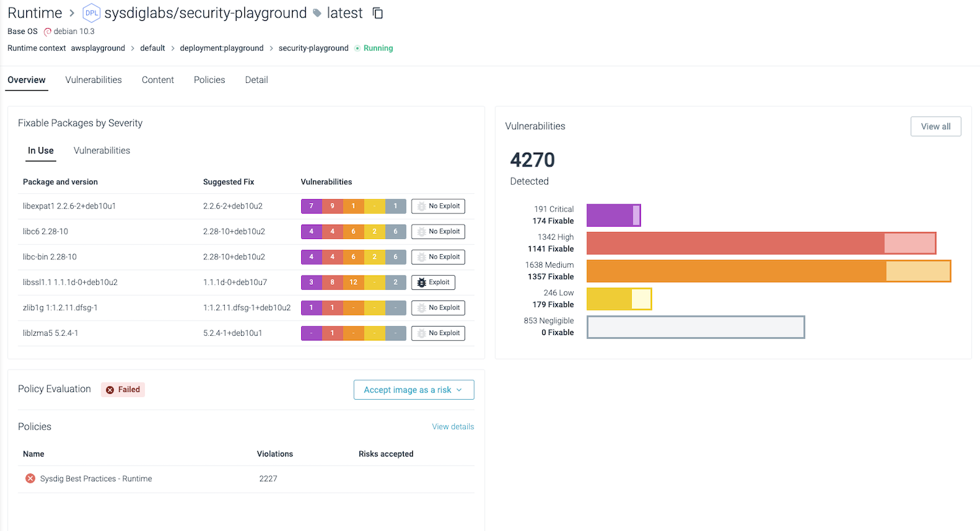Click Runtime breadcrumb link

[x=35, y=13]
